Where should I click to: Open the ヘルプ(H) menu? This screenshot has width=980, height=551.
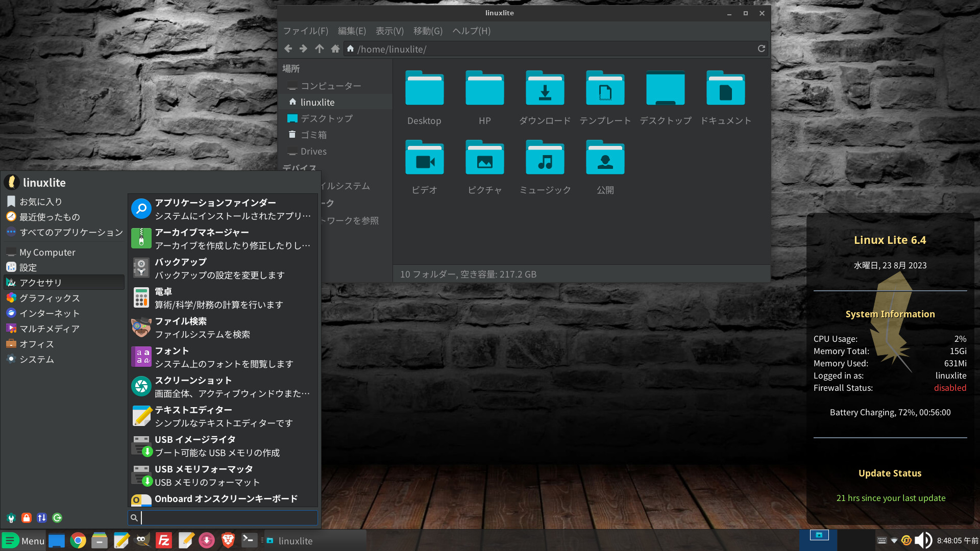pos(471,31)
